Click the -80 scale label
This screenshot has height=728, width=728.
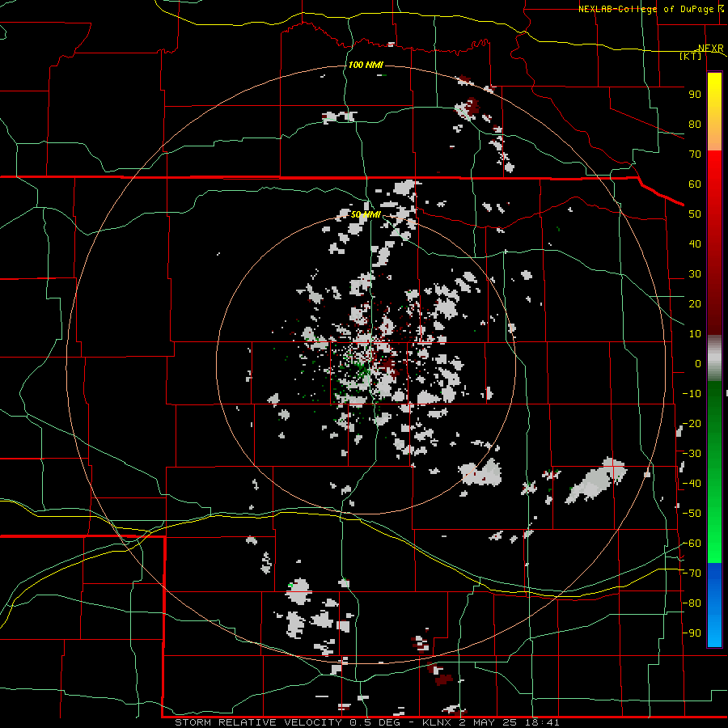tap(692, 603)
